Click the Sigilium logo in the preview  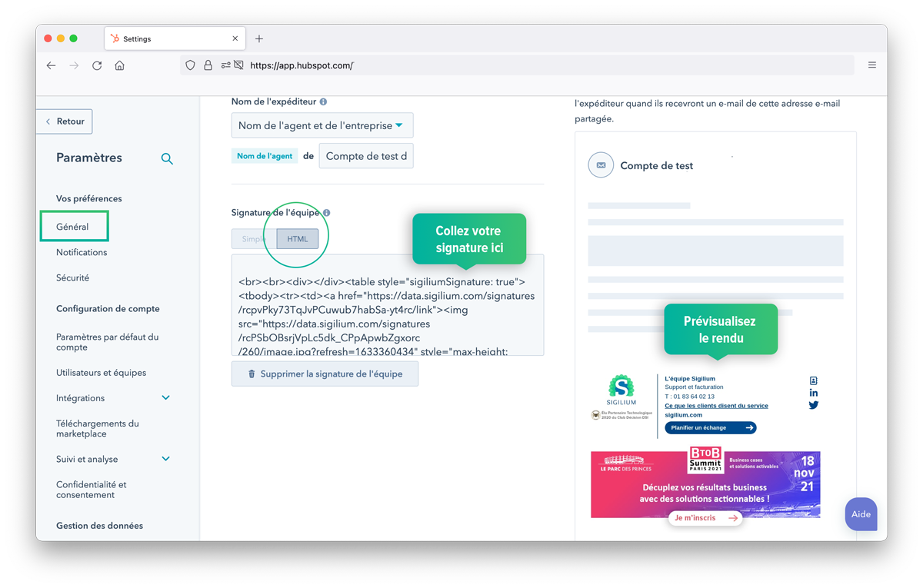coord(621,390)
